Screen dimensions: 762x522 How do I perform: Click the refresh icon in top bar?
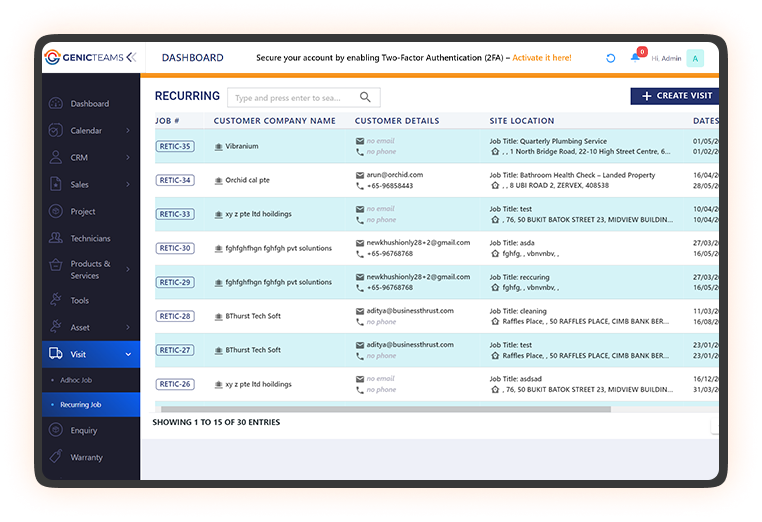(x=610, y=58)
